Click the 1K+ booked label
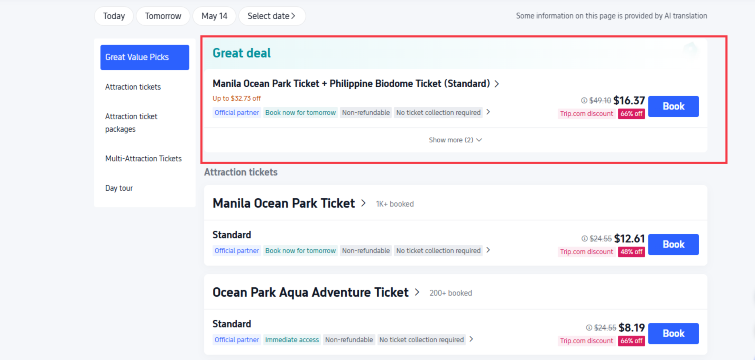The height and width of the screenshot is (360, 755). coord(395,204)
